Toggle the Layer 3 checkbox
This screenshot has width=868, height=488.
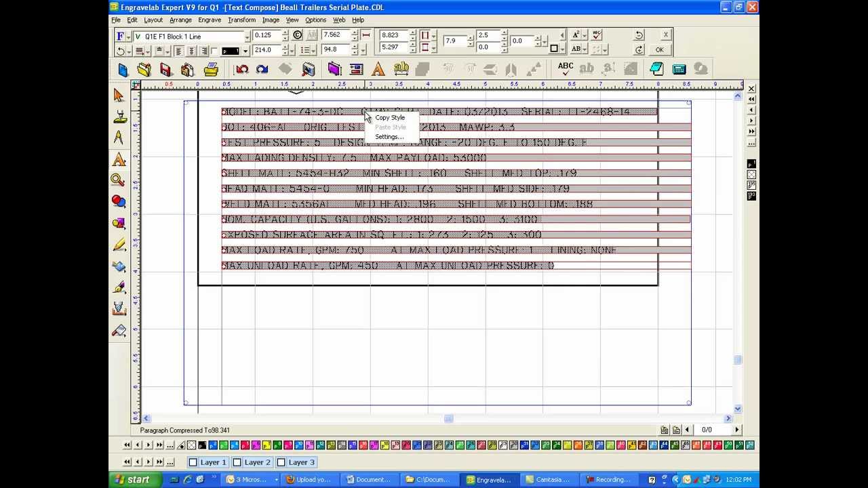point(281,462)
